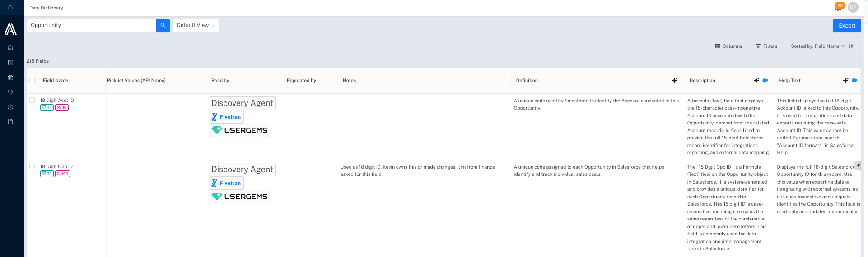Click the AI sparkle icon in Description column
This screenshot has height=257, width=868.
tap(756, 80)
